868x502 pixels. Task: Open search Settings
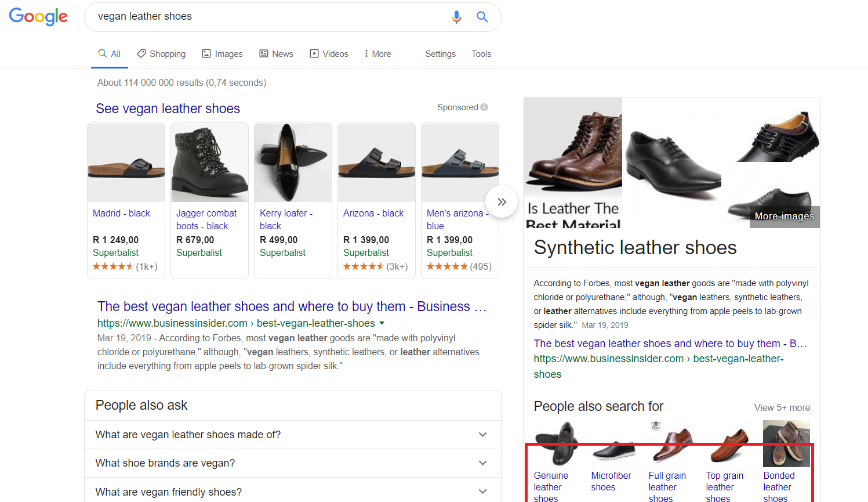pos(440,54)
